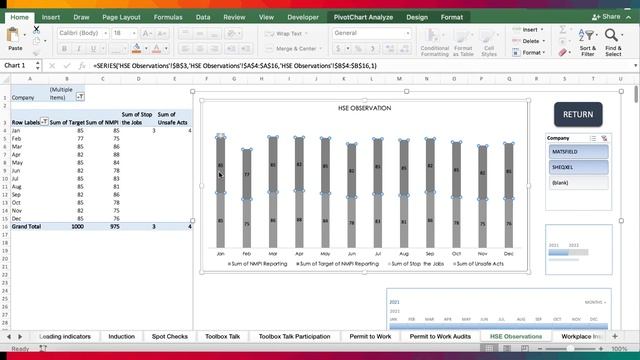The height and width of the screenshot is (360, 640).
Task: Open the PivotChart Analyze tab
Action: (x=363, y=17)
